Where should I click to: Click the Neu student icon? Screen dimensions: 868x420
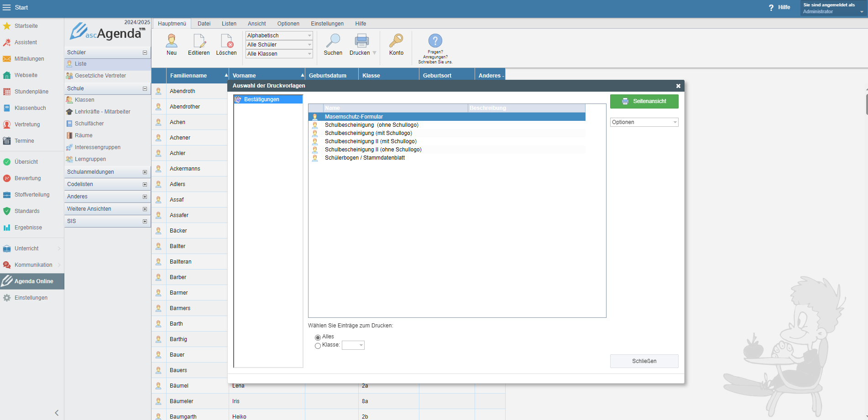[172, 41]
